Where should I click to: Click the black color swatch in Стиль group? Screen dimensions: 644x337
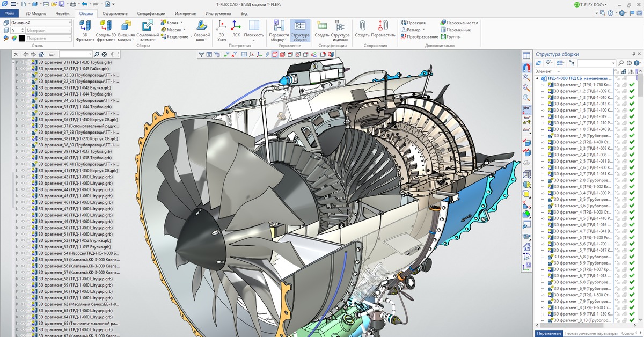click(x=22, y=38)
